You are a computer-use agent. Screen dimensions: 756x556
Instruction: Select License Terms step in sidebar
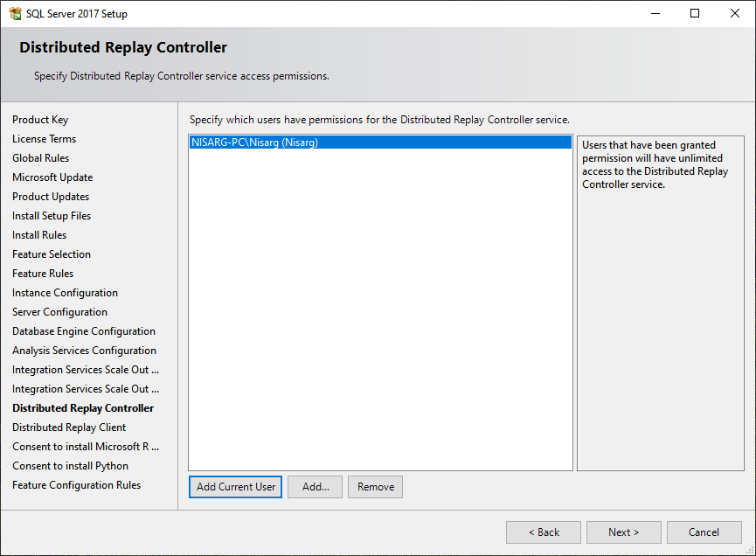click(45, 139)
